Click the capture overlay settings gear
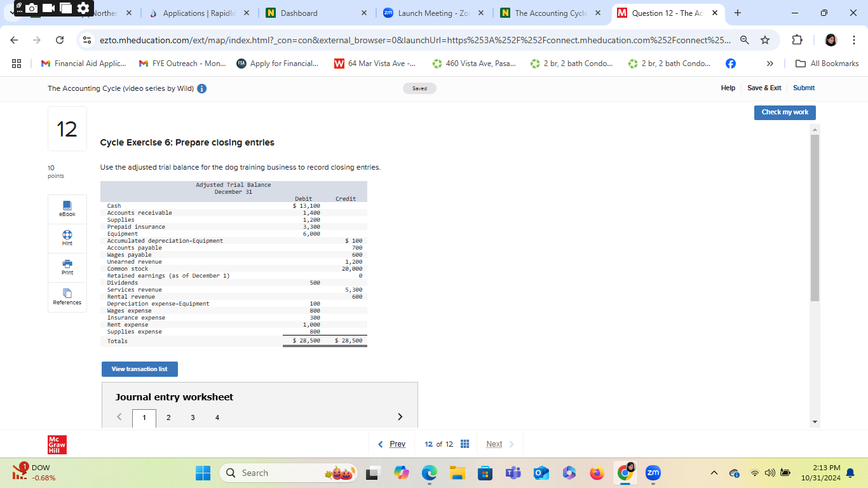 83,8
